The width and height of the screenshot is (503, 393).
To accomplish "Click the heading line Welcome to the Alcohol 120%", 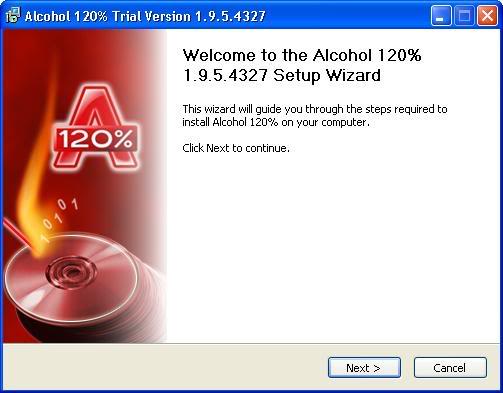I will (x=302, y=55).
